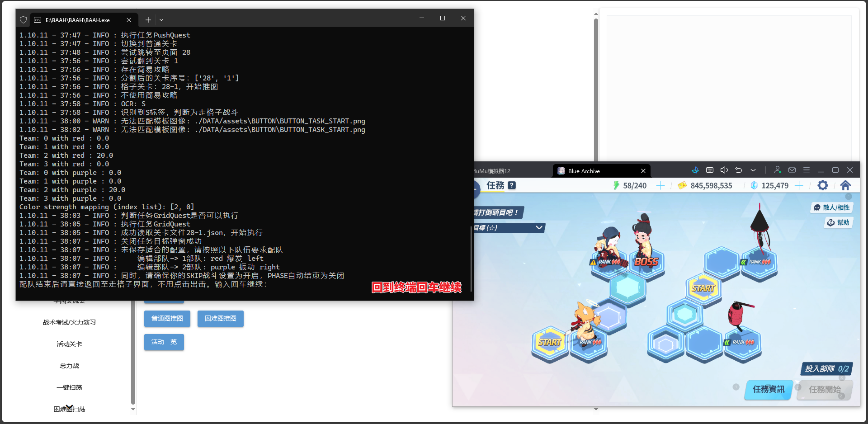Click the help question mark beside 任務

(511, 185)
